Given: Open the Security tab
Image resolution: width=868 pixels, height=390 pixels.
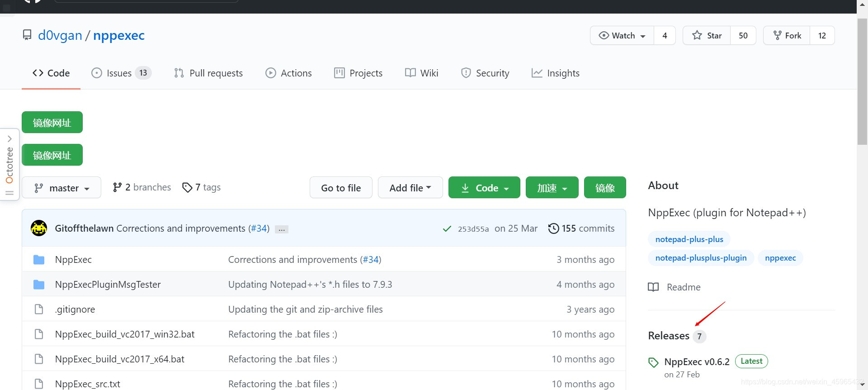Looking at the screenshot, I should tap(485, 73).
